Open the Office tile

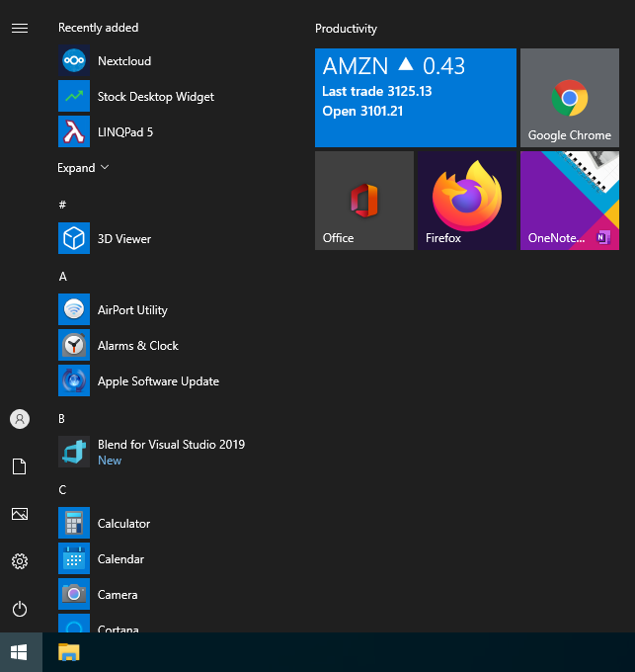[x=364, y=201]
